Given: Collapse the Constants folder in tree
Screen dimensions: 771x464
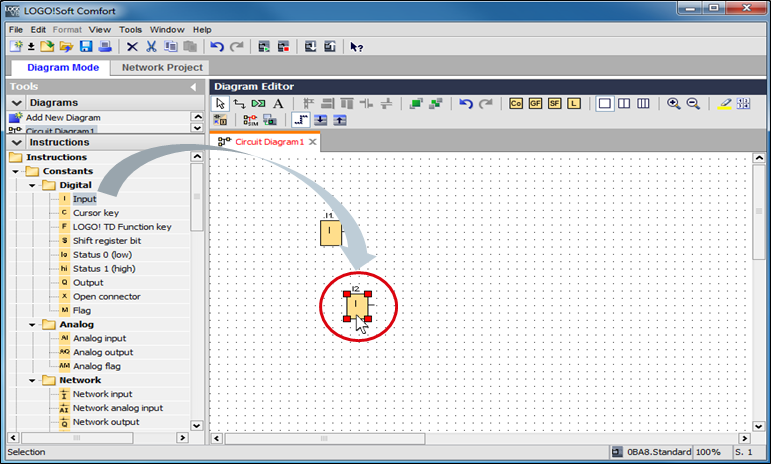Looking at the screenshot, I should tap(16, 172).
